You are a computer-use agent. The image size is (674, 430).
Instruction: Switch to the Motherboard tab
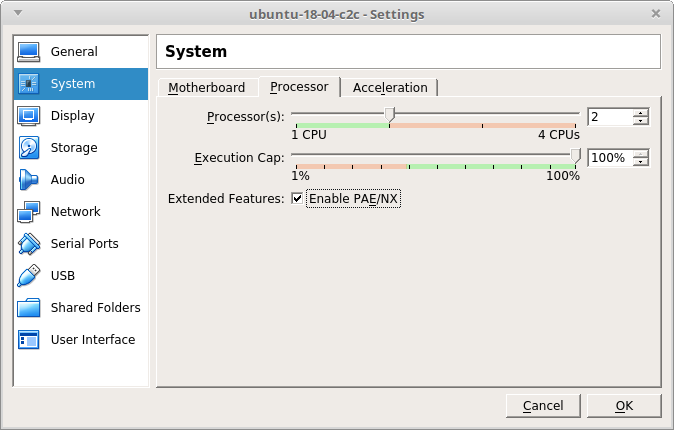point(206,88)
